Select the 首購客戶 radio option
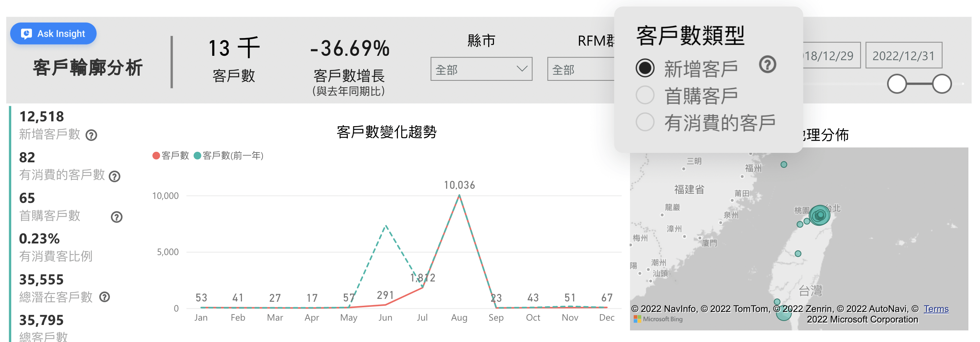 coord(645,95)
